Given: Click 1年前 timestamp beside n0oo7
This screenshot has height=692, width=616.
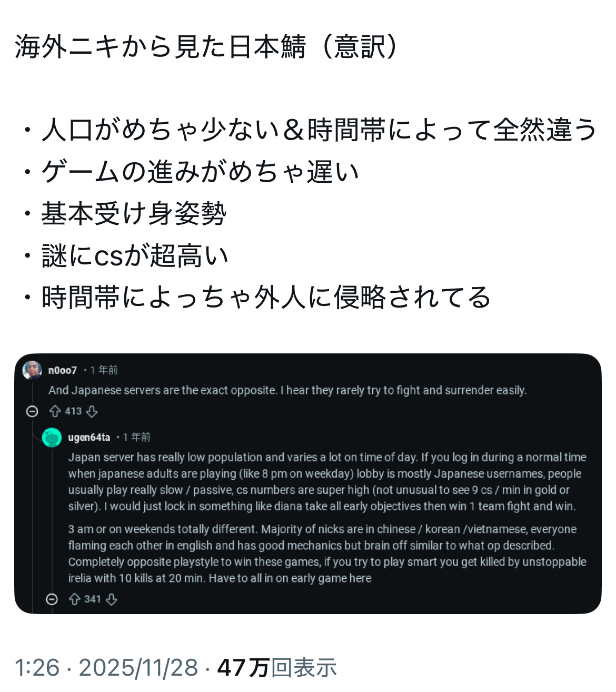Looking at the screenshot, I should pyautogui.click(x=104, y=370).
